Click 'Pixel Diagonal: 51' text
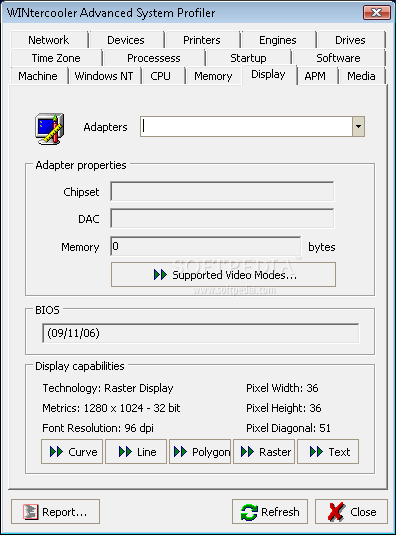Viewport: 396px width, 535px height. tap(288, 428)
